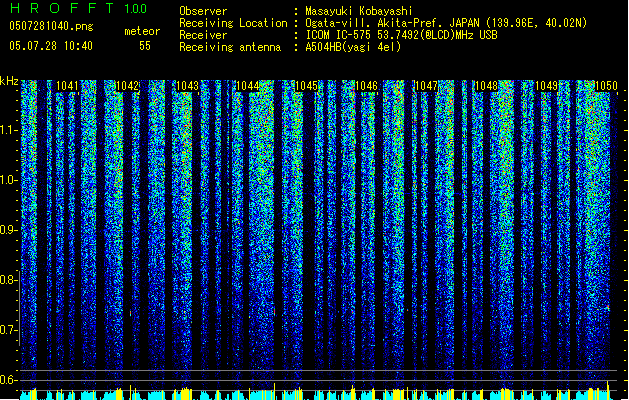
Task: Click the HROFFT 1.0.0 title text
Action: [x=78, y=8]
